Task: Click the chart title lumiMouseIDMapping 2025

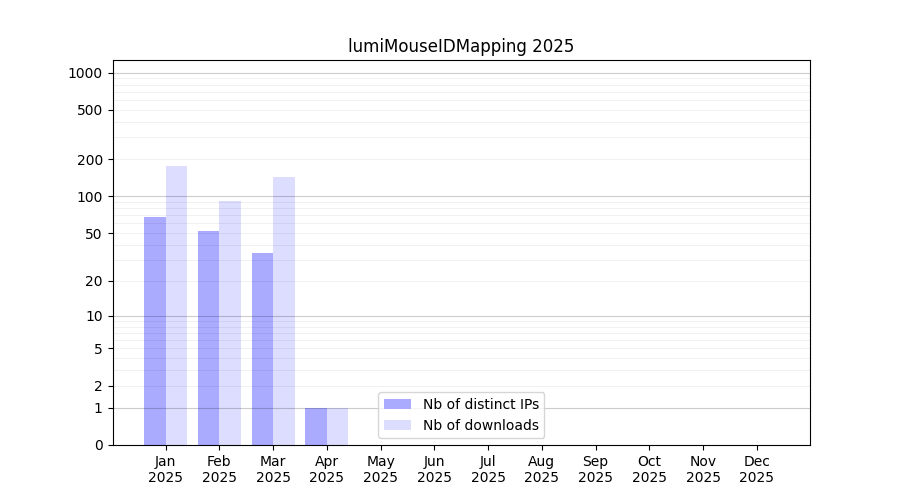Action: [461, 46]
